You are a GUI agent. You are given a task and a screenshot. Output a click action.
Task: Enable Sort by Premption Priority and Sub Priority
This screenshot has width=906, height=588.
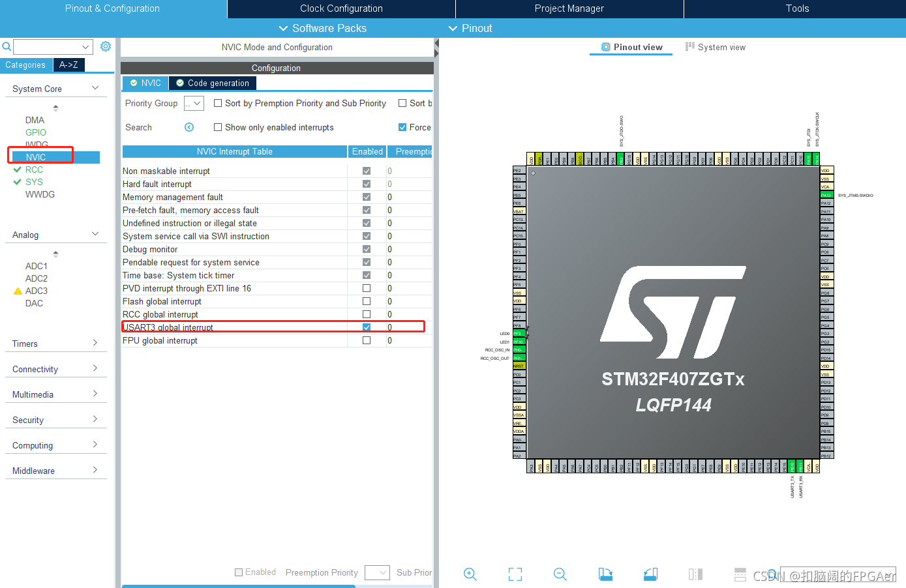[x=218, y=103]
